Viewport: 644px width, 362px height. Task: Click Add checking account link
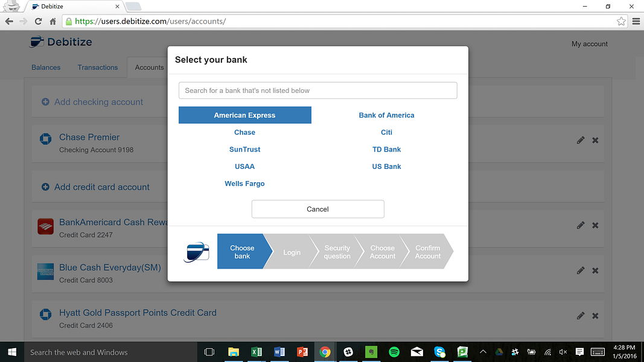pos(98,102)
